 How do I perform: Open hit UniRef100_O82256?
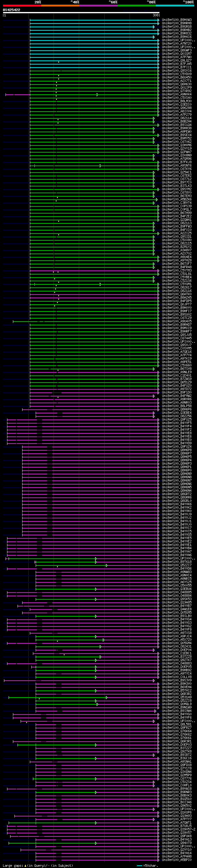point(176,416)
